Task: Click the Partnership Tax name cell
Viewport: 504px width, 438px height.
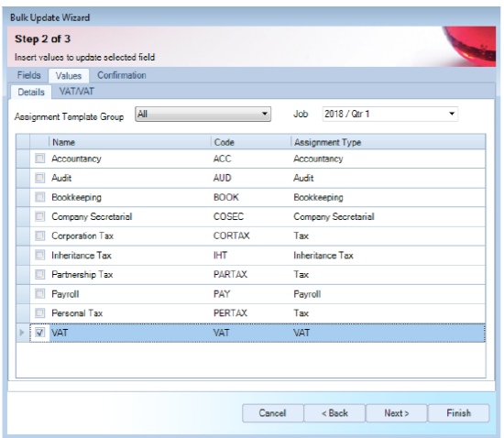Action: [x=130, y=274]
